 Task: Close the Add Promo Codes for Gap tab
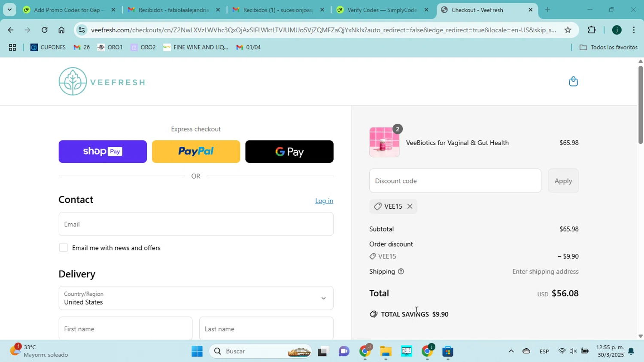point(113,9)
